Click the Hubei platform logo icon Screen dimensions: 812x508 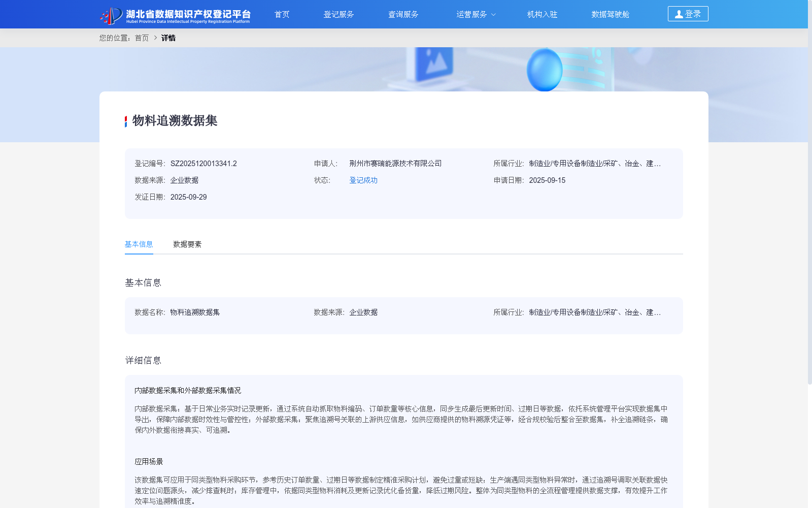pos(111,16)
